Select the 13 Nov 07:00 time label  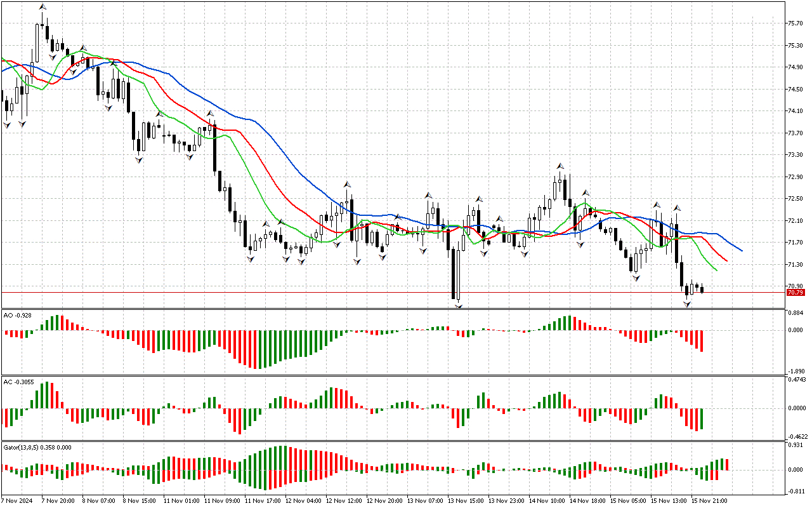[x=426, y=500]
